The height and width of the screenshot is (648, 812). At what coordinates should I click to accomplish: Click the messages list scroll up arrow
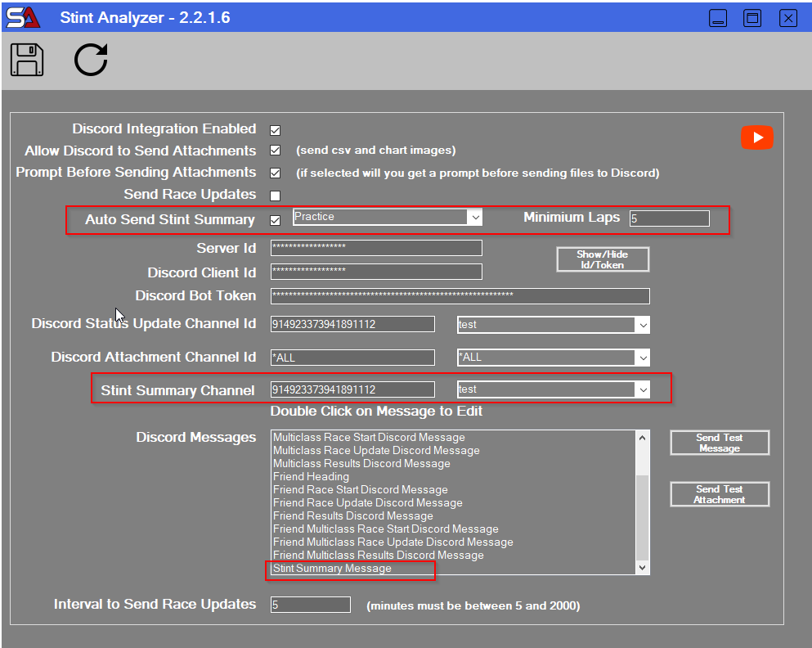click(x=642, y=438)
